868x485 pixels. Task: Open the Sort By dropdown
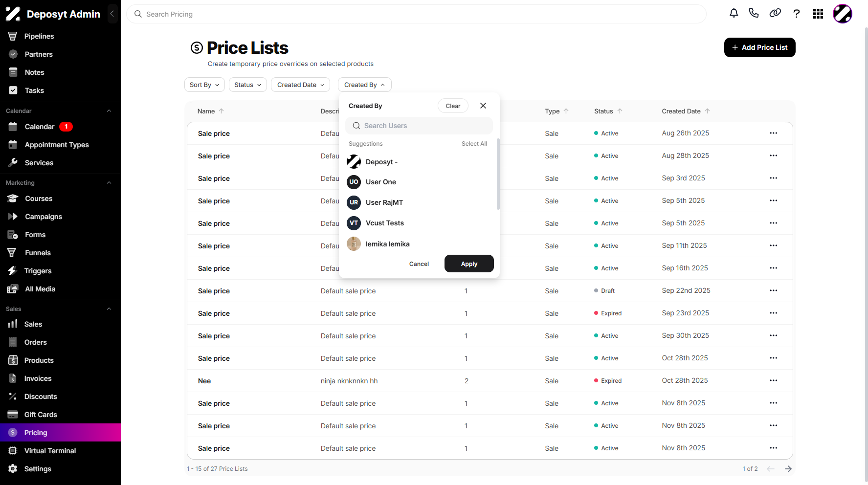pos(204,85)
